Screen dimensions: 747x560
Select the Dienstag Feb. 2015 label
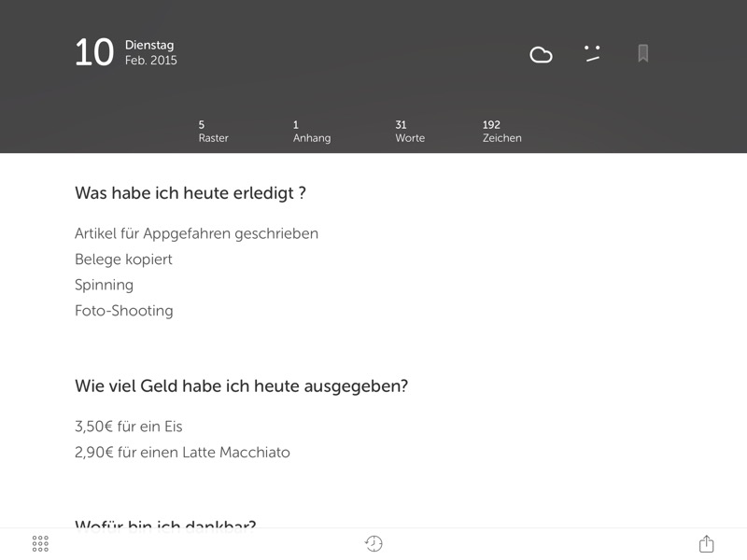150,52
